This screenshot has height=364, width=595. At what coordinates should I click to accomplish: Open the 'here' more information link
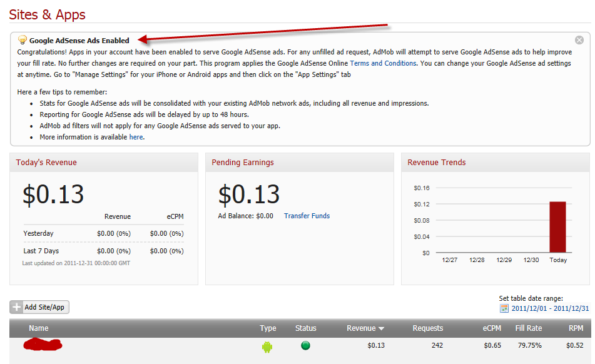(136, 137)
